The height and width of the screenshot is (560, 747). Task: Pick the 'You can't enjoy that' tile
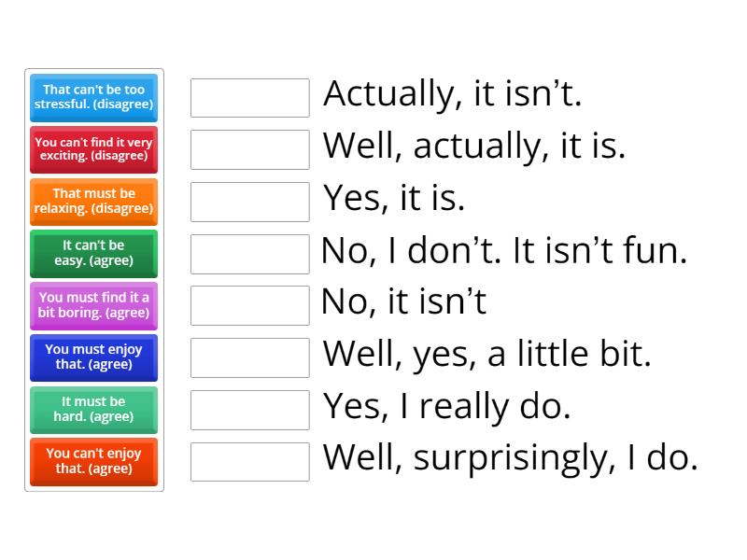pyautogui.click(x=93, y=461)
